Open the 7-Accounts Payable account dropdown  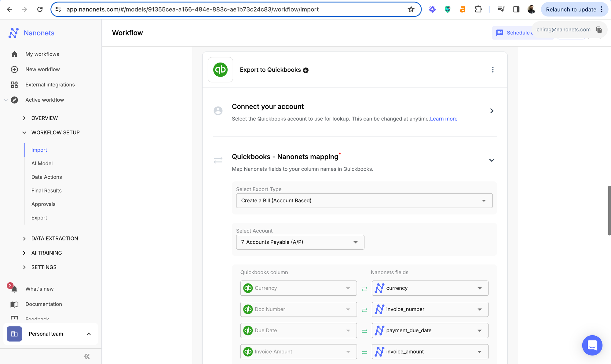pyautogui.click(x=300, y=242)
